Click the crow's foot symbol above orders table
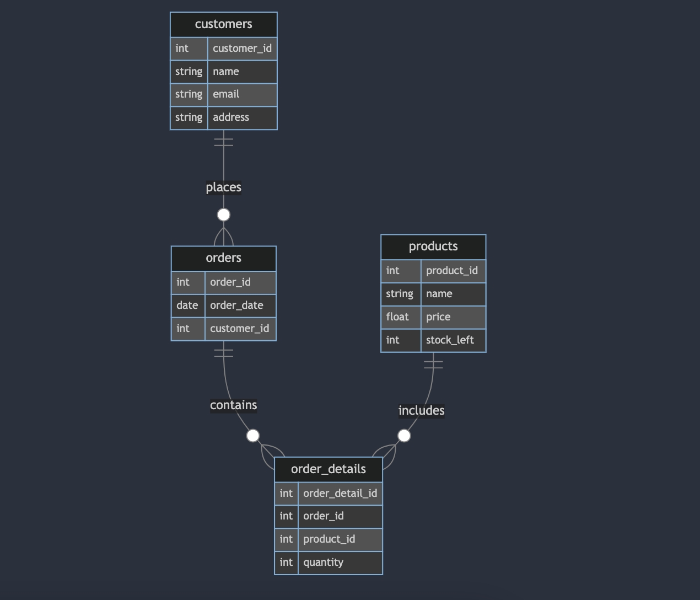 point(223,237)
